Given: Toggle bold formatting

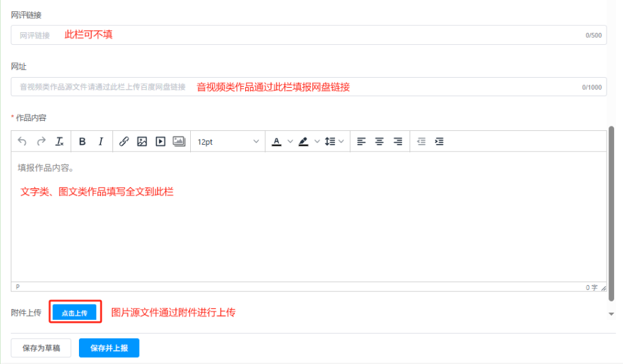Looking at the screenshot, I should (82, 142).
